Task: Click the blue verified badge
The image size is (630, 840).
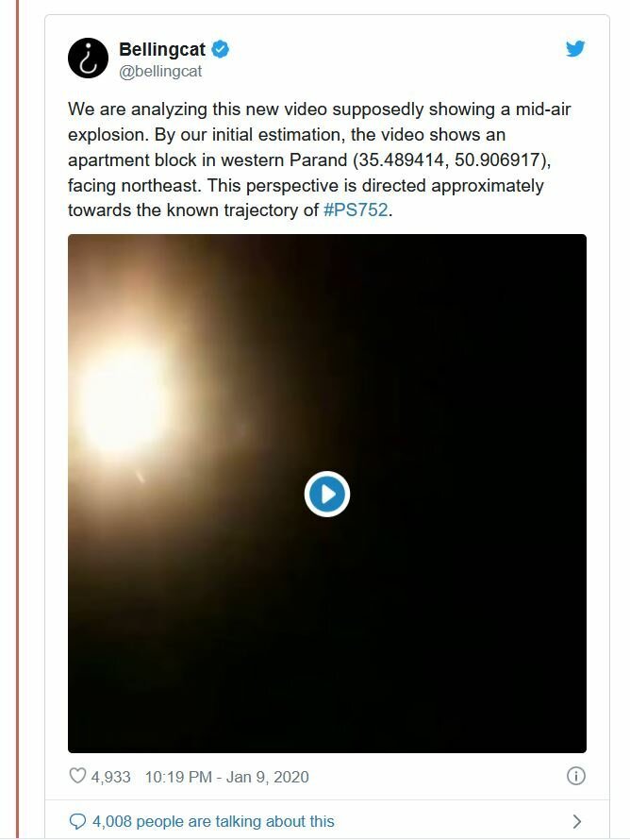Action: point(220,49)
